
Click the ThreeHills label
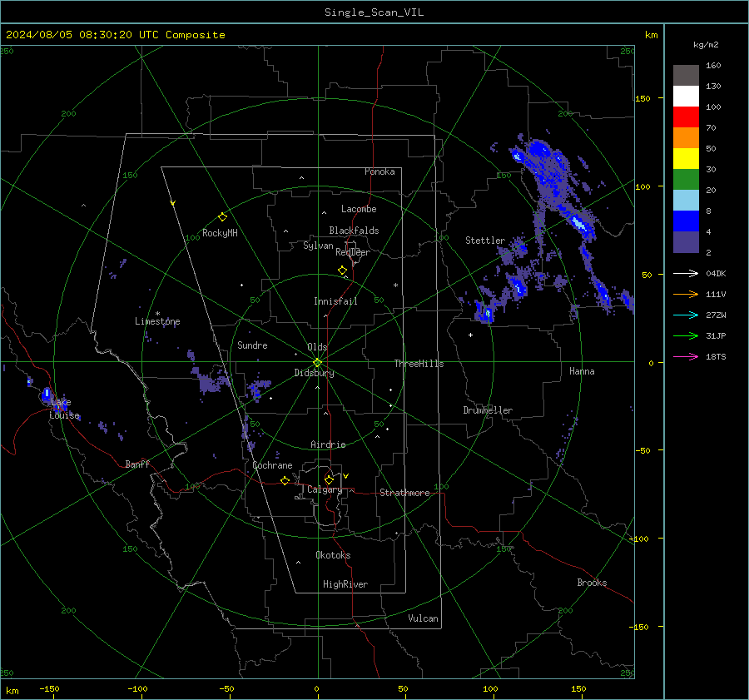[419, 364]
